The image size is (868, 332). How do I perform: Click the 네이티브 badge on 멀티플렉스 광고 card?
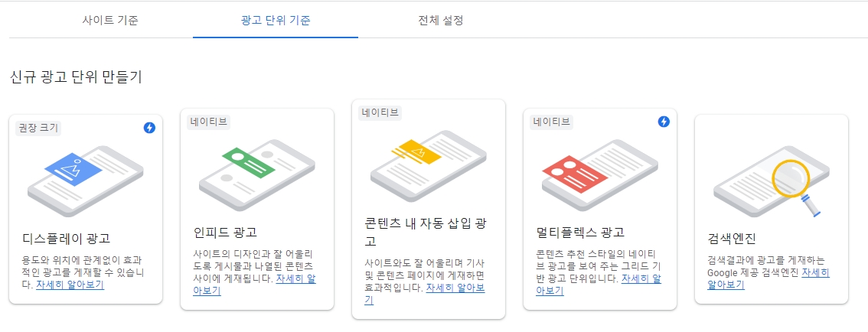pyautogui.click(x=551, y=122)
